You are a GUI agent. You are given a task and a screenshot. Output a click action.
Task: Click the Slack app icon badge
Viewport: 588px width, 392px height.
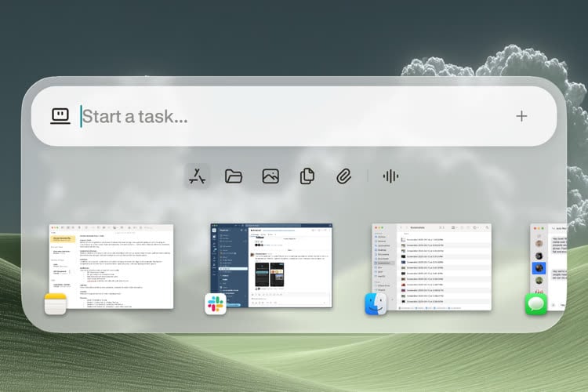pyautogui.click(x=216, y=304)
